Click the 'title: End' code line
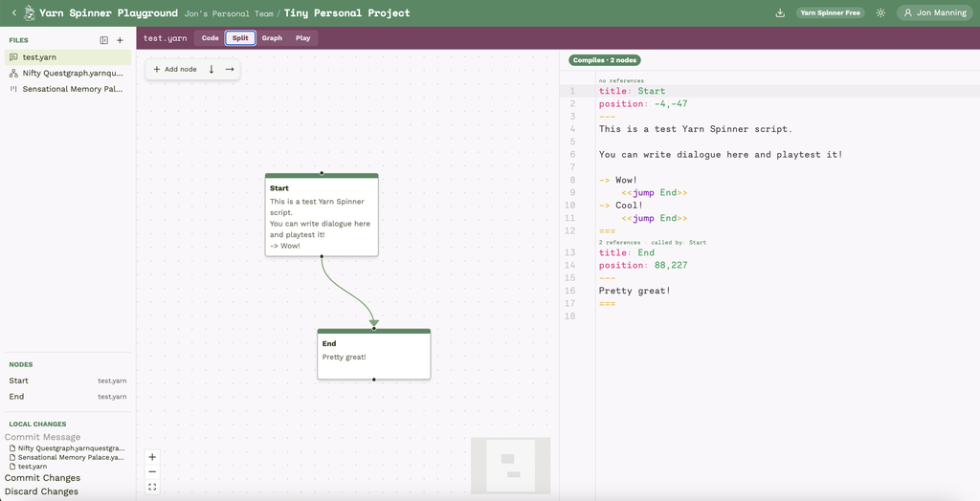Viewport: 980px width, 501px height. coord(626,253)
